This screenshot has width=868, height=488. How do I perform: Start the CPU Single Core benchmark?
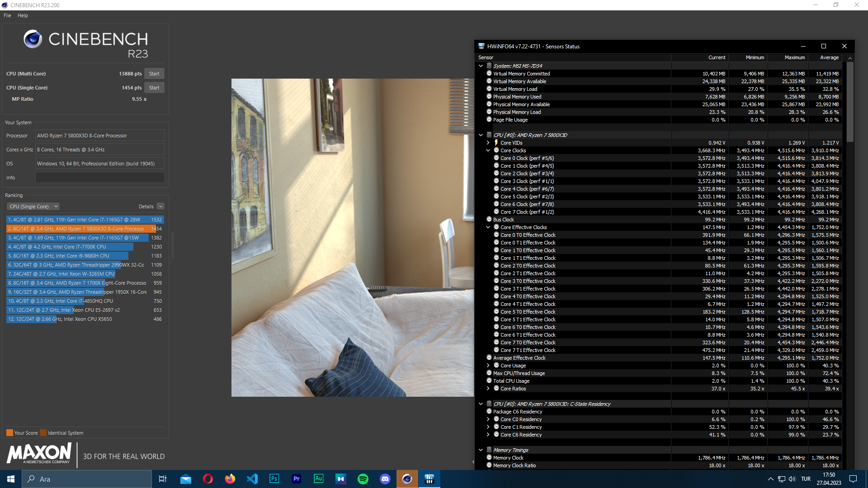tap(154, 88)
